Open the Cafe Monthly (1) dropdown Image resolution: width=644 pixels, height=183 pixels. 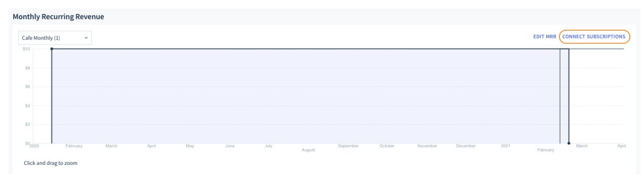pos(55,38)
